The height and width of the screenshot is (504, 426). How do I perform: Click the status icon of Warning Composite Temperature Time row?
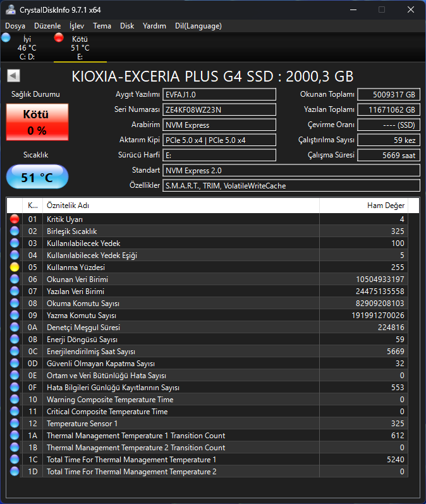[15, 400]
